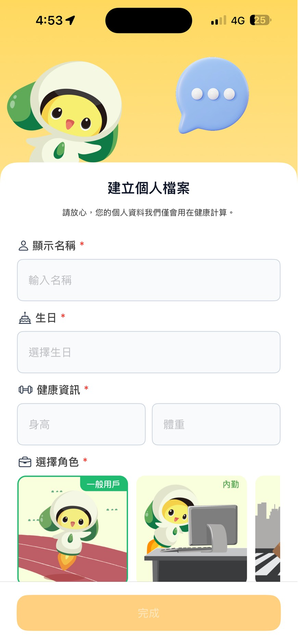This screenshot has width=298, height=644.
Task: Select the 一般用戶 role card
Action: tap(73, 529)
